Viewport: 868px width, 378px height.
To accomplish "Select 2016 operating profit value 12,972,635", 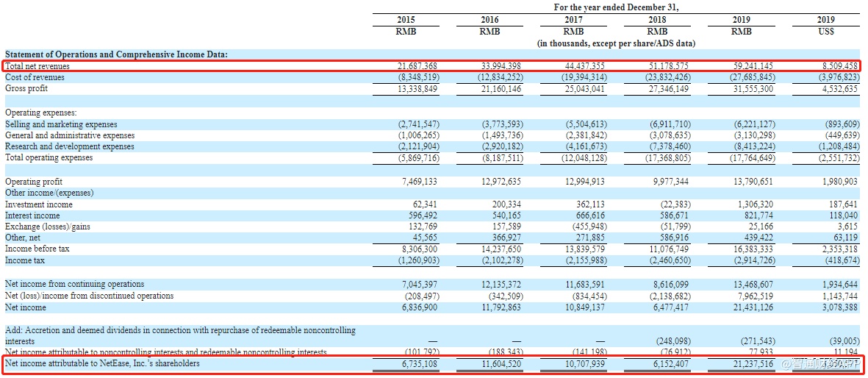I will click(x=497, y=182).
